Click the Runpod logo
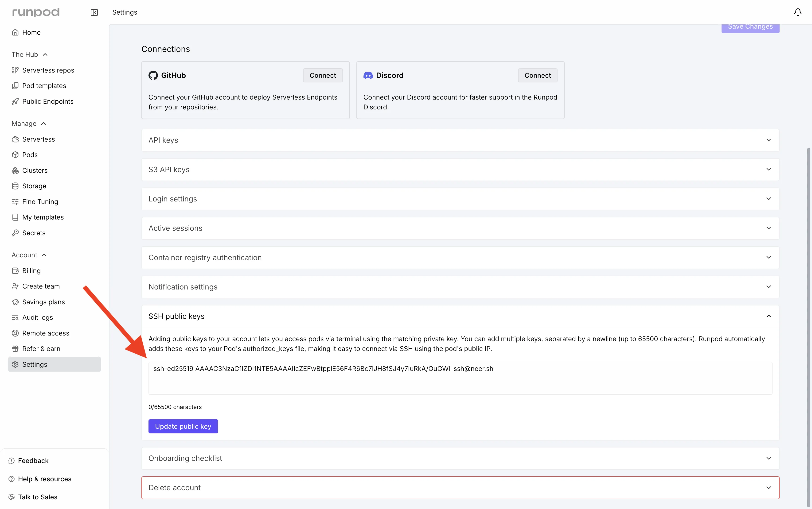Screen dimensions: 812x509 click(36, 12)
